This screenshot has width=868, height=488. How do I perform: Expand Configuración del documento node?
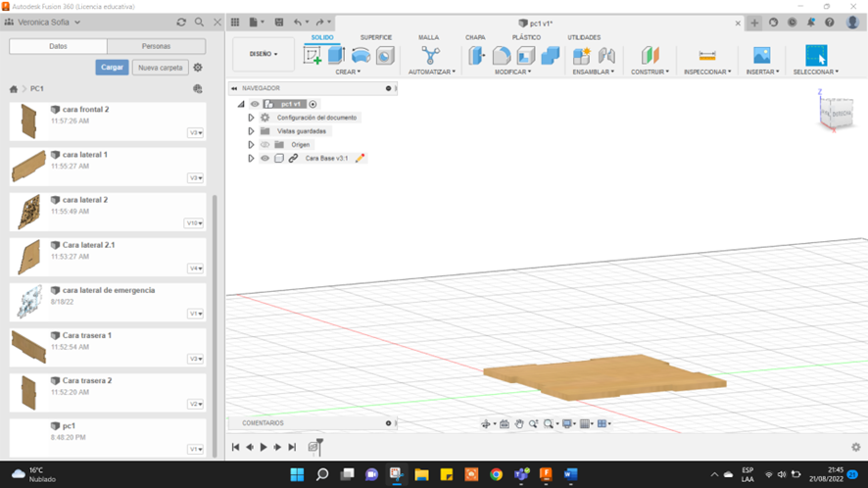251,118
